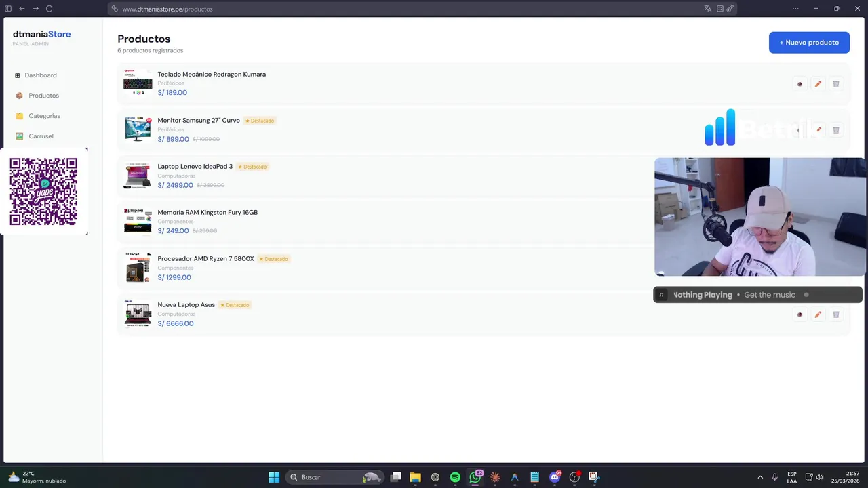
Task: Delete the Nueva Laptop Asus product
Action: [836, 314]
